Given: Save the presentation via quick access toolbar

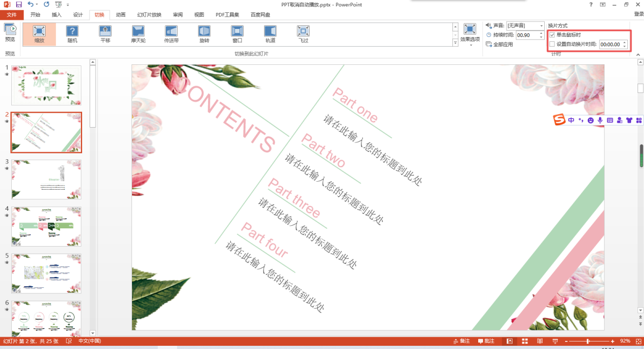Looking at the screenshot, I should click(x=19, y=4).
